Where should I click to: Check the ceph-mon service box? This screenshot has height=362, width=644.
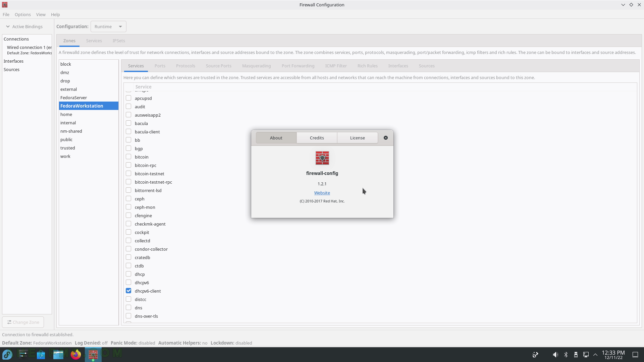tap(128, 207)
